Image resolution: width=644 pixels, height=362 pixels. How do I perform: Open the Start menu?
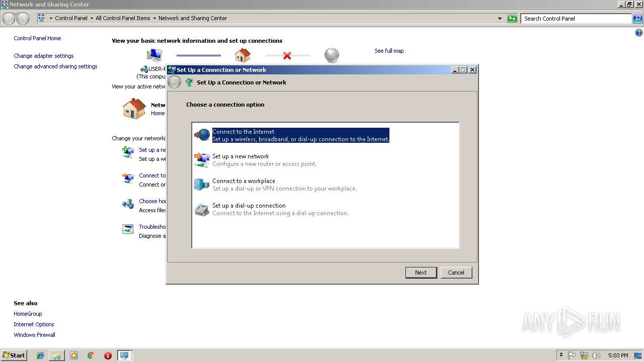pyautogui.click(x=14, y=355)
